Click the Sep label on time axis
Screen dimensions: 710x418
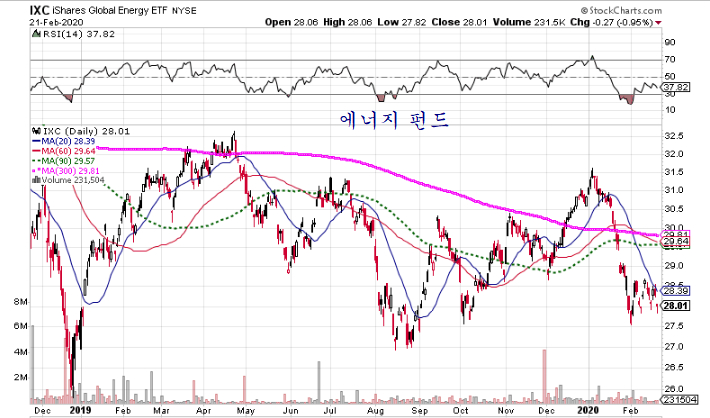coord(419,410)
